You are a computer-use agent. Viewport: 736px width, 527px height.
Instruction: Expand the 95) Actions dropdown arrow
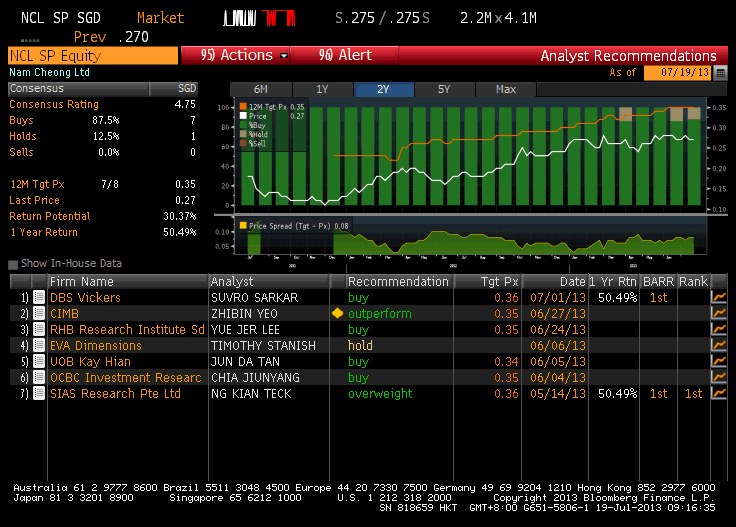(284, 56)
